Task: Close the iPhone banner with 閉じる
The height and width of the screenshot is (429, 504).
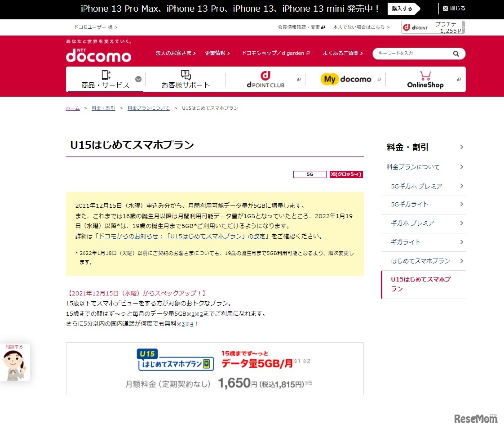Action: [x=454, y=9]
